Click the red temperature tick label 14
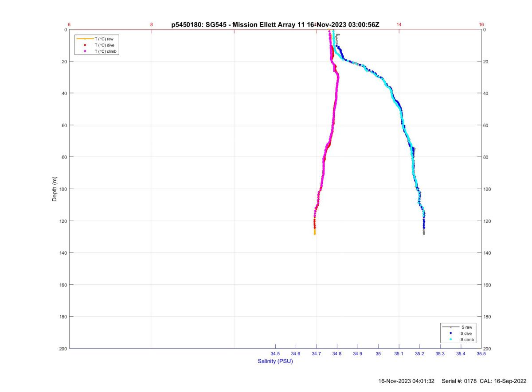The height and width of the screenshot is (392, 532). coord(399,25)
